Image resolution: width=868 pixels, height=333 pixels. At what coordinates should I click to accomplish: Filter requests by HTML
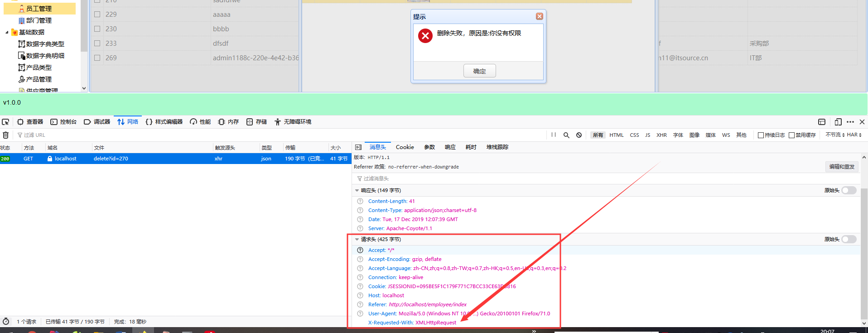click(617, 135)
